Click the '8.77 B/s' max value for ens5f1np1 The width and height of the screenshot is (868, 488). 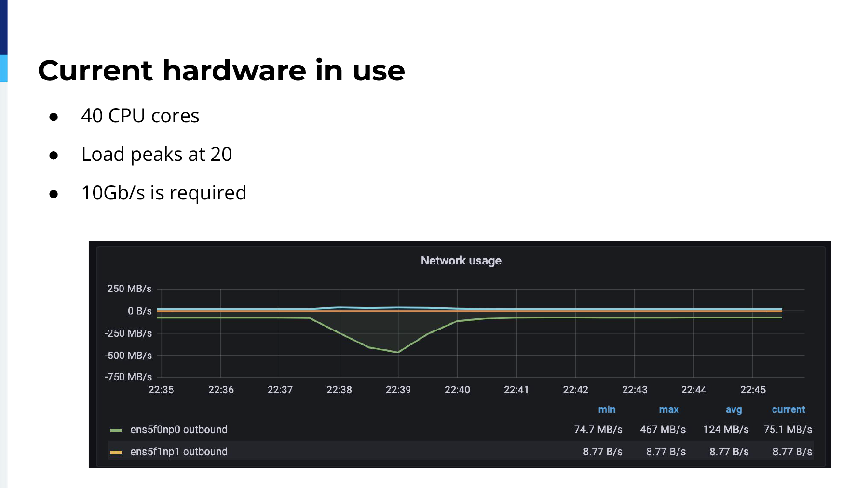666,452
